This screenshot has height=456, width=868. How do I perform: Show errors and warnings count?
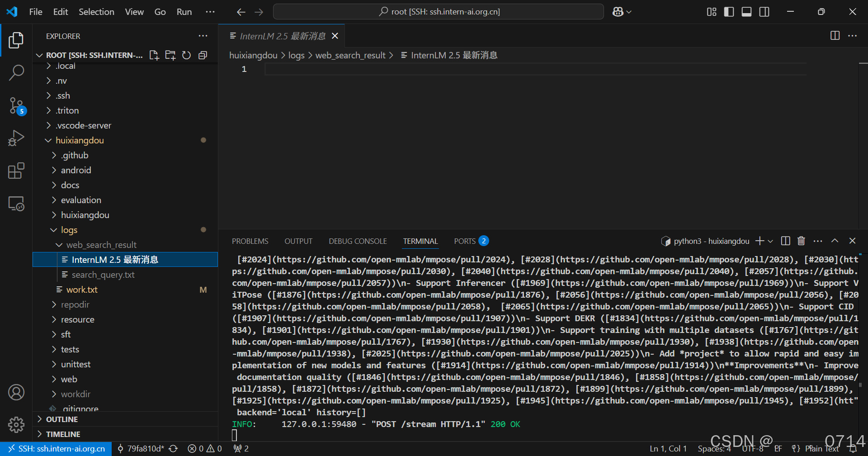click(205, 449)
